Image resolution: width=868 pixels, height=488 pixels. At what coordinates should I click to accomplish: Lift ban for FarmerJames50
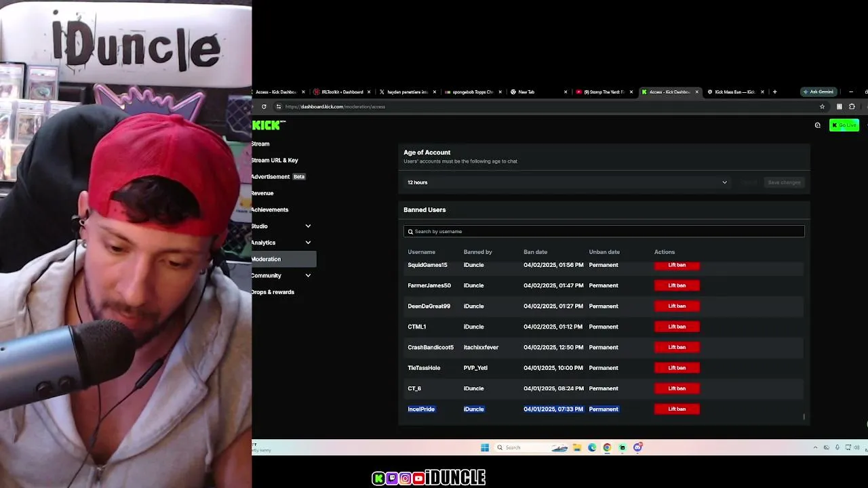tap(677, 285)
